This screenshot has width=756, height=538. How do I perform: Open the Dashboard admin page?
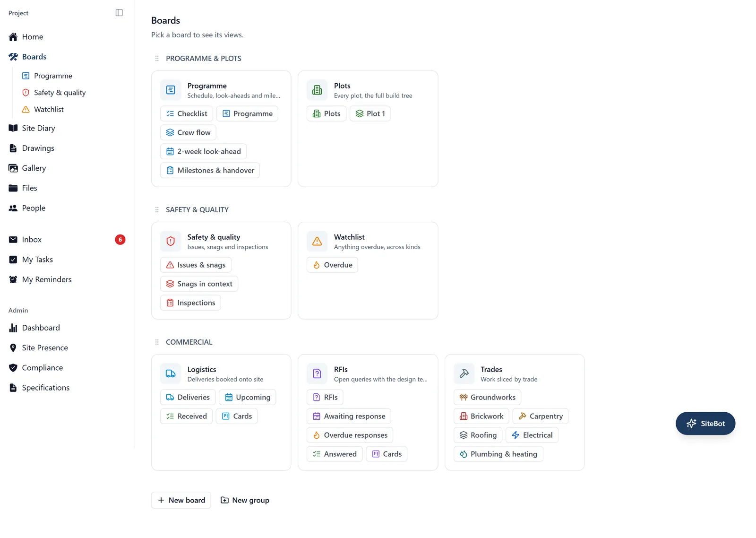(67, 328)
